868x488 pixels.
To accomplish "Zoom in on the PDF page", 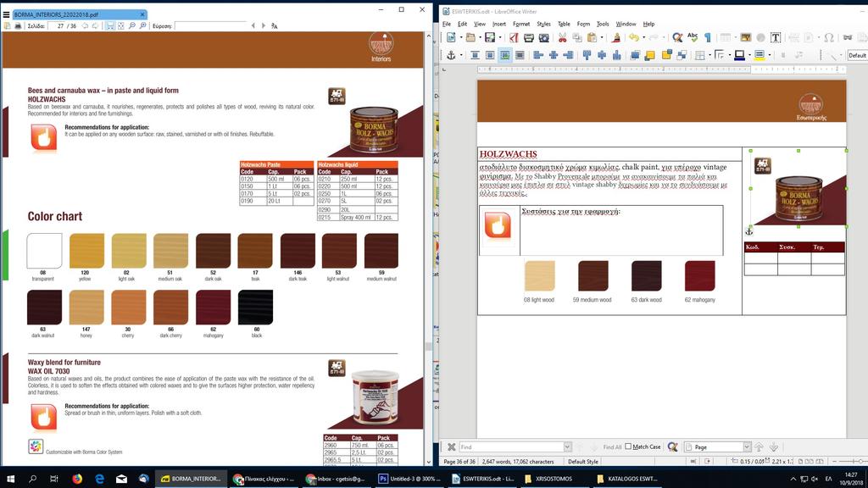I will (x=142, y=26).
